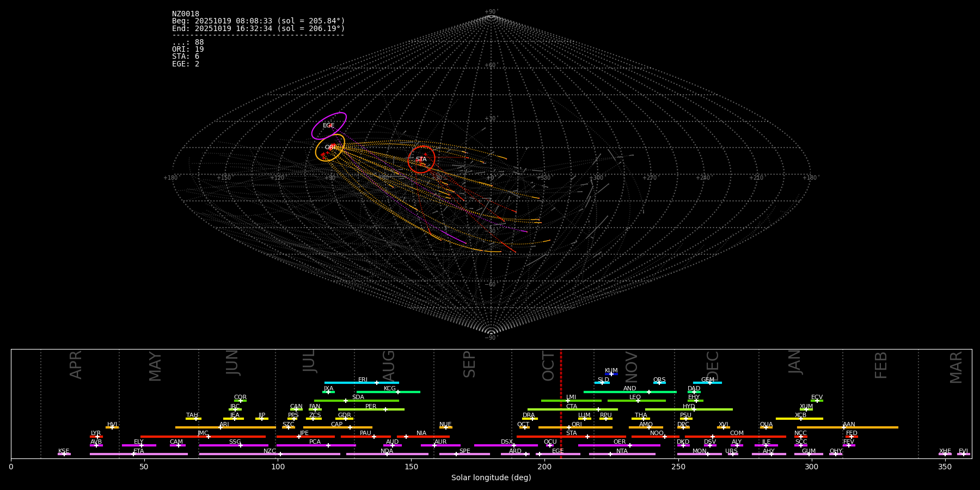Screen dimensions: 980x490
Task: Click the '...: 88' sporadic count text
Action: [x=188, y=42]
